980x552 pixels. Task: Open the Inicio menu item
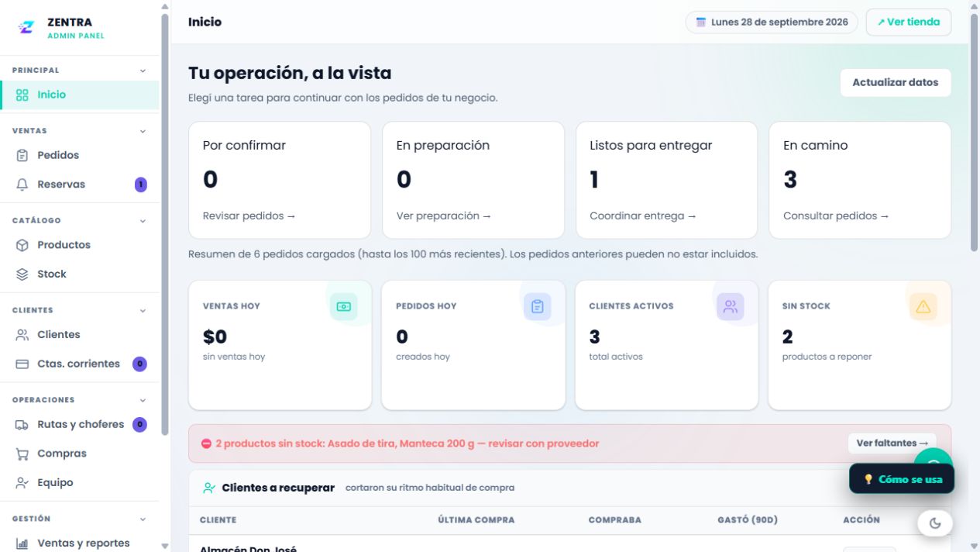click(x=80, y=95)
